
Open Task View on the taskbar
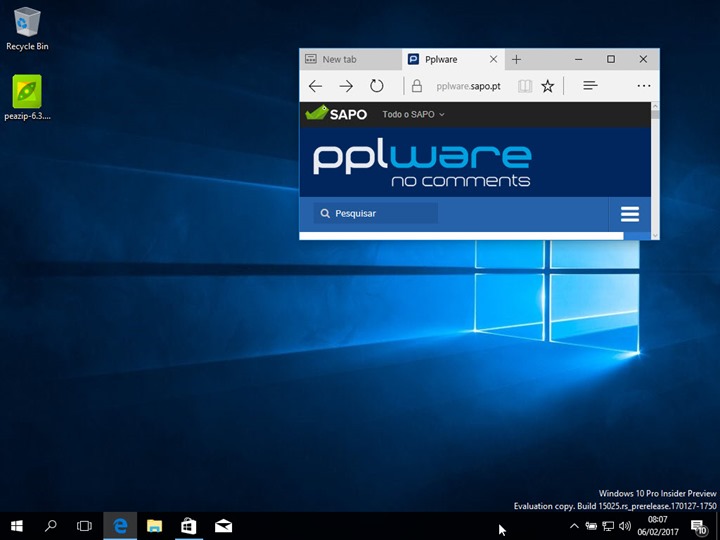[x=84, y=526]
